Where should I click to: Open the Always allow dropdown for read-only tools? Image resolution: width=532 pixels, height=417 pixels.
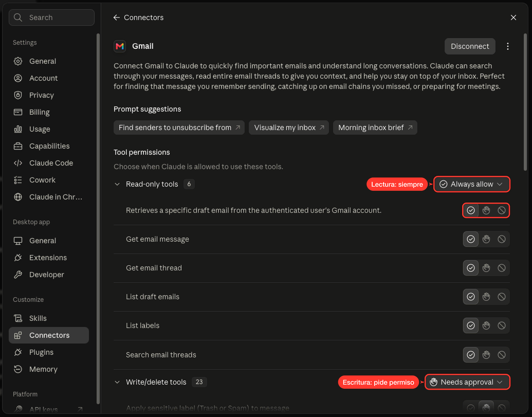(472, 185)
